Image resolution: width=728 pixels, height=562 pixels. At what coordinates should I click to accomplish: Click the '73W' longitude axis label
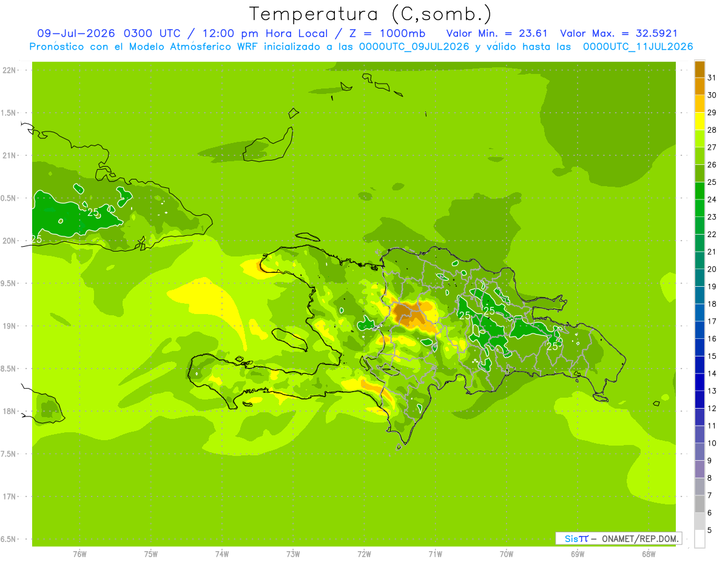(293, 554)
